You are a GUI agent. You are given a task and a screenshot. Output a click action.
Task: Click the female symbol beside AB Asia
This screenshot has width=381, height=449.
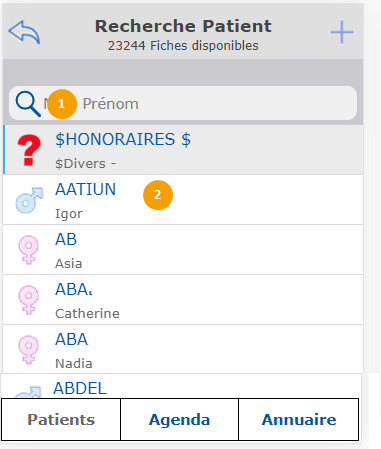point(28,250)
